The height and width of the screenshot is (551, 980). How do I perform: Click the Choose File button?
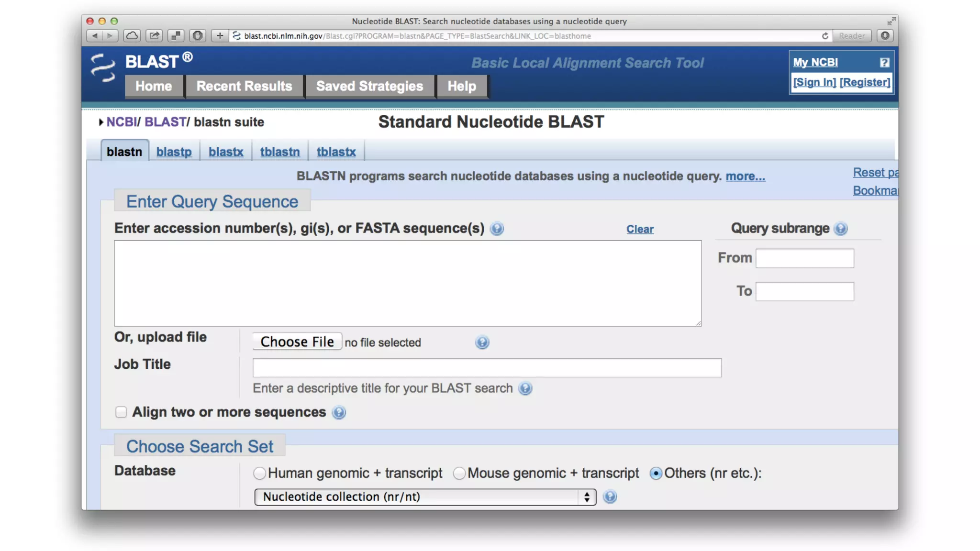(297, 342)
